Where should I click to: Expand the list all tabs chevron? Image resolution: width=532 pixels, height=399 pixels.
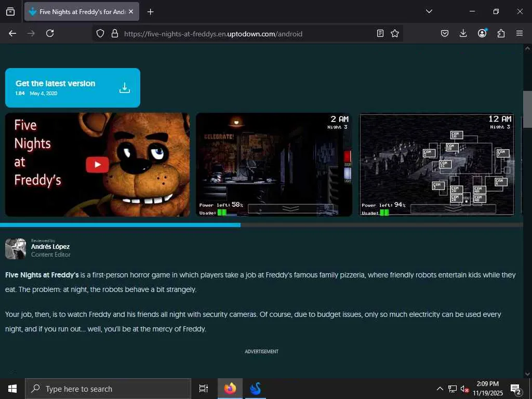tap(429, 11)
